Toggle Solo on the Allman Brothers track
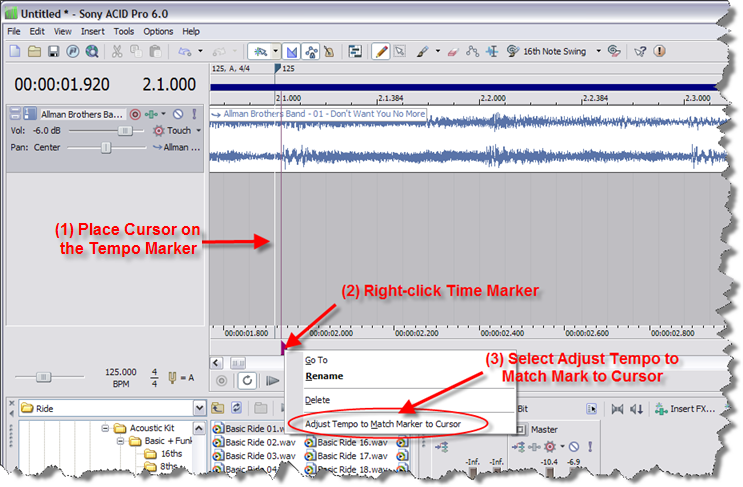 pyautogui.click(x=194, y=114)
